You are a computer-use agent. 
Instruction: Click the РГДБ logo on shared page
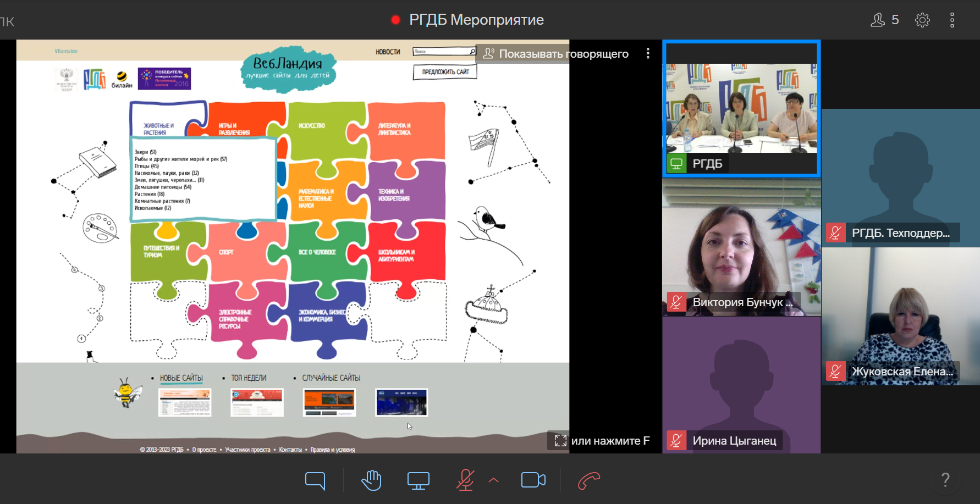click(x=94, y=79)
